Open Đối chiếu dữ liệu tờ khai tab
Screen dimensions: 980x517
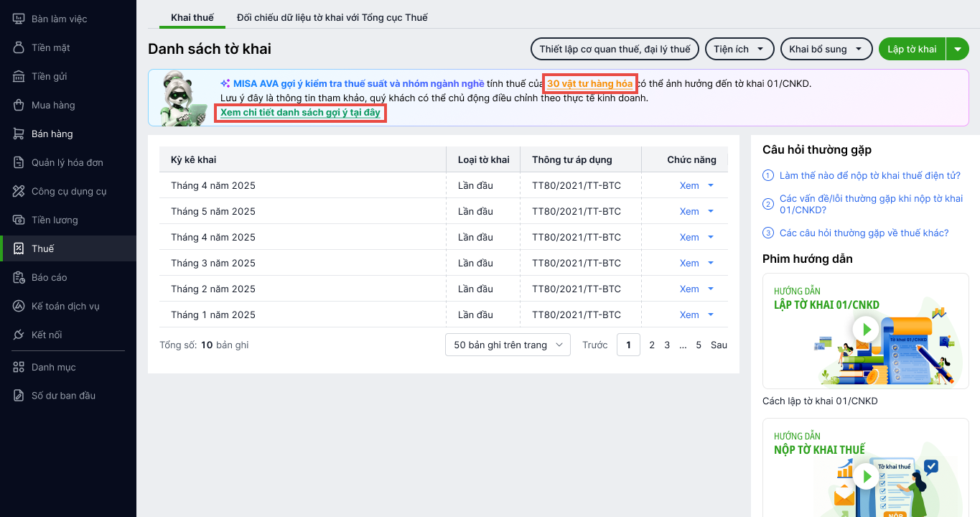click(332, 17)
